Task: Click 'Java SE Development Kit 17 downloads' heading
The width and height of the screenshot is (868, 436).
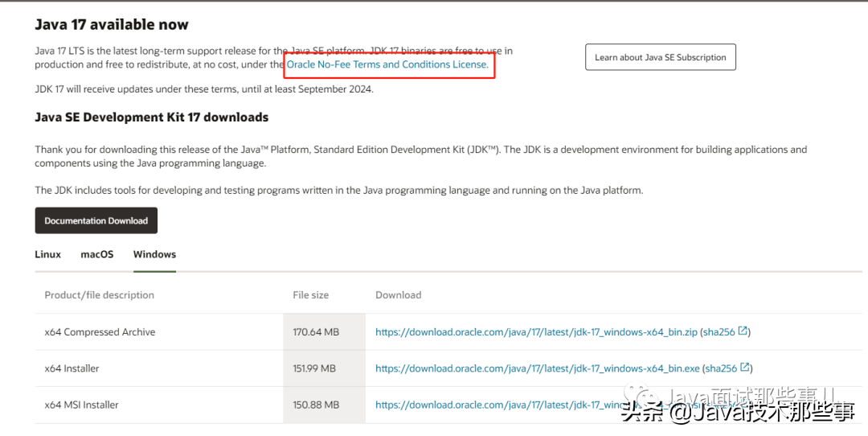Action: pyautogui.click(x=152, y=117)
